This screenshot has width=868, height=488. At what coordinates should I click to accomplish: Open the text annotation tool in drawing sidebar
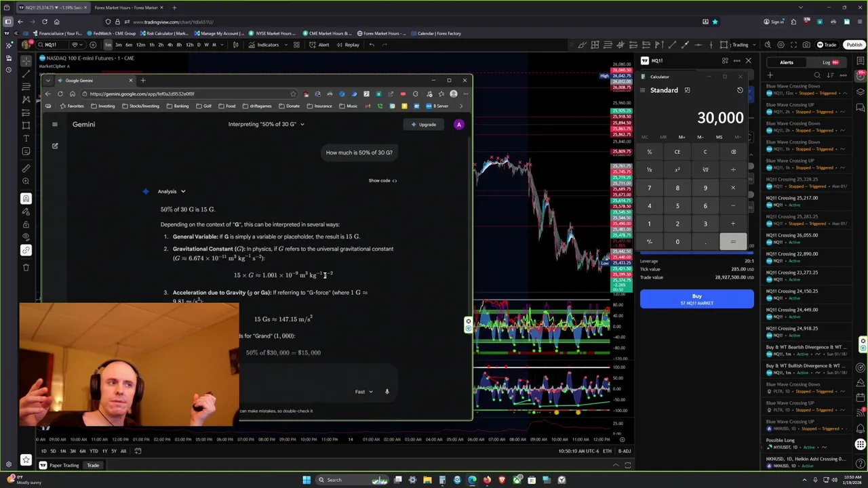[26, 138]
